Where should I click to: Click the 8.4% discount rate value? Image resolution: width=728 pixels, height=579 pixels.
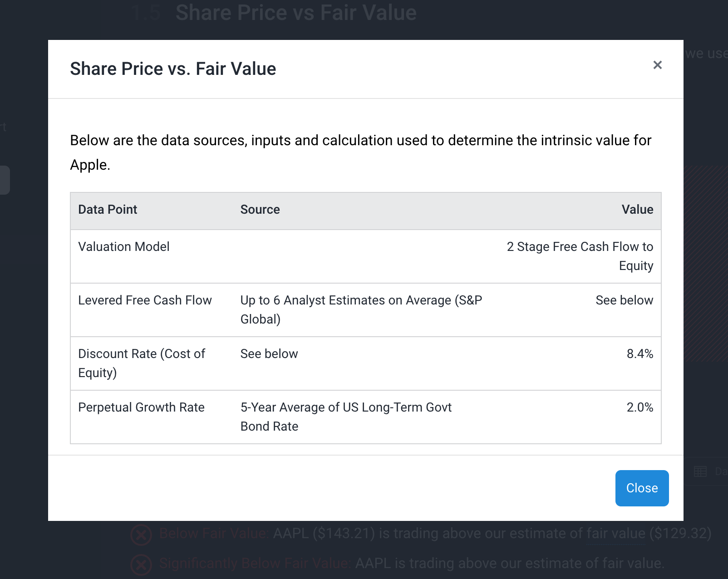click(x=640, y=354)
